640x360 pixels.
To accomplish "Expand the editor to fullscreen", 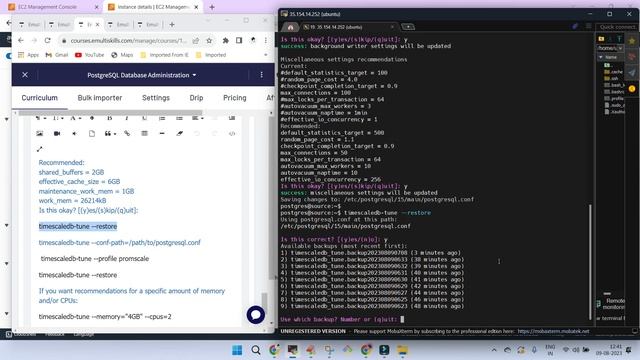I will pyautogui.click(x=40, y=149).
